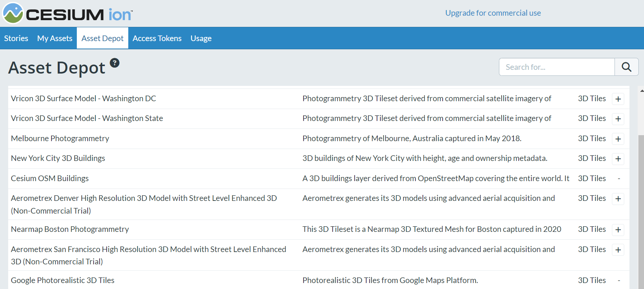The width and height of the screenshot is (644, 289).
Task: Go to Access Tokens tab
Action: (x=157, y=38)
